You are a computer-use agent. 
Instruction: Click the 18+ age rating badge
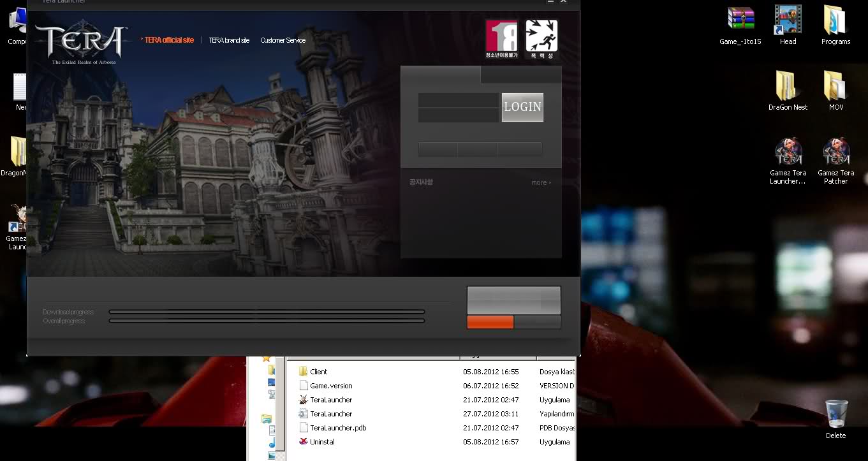(x=501, y=39)
